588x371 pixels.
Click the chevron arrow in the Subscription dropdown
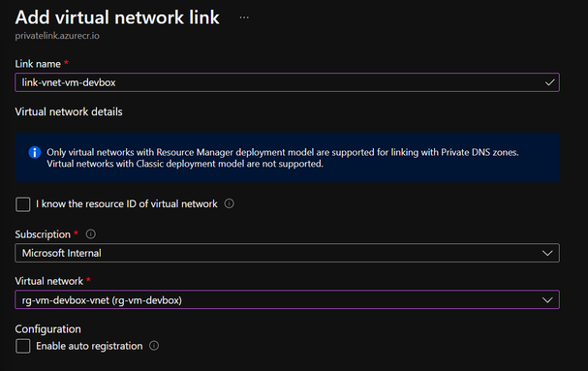547,253
